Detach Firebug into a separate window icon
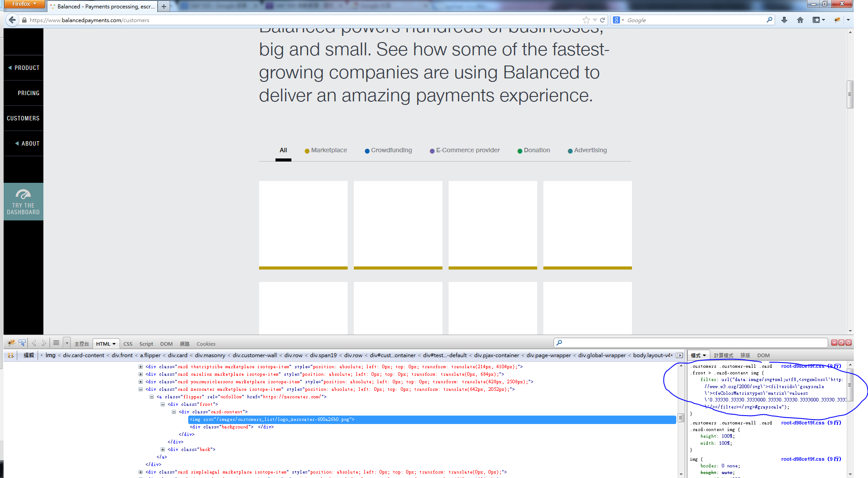The width and height of the screenshot is (868, 478). point(841,343)
